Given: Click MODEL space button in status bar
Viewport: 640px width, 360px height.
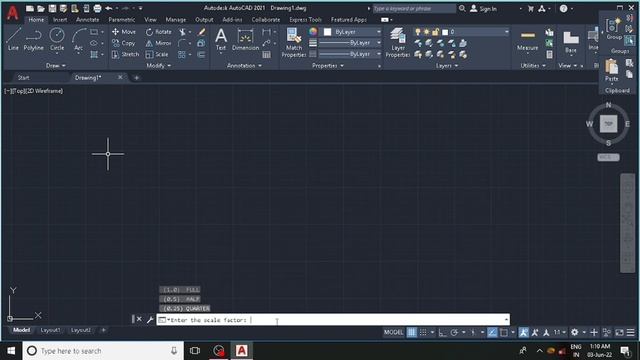Looking at the screenshot, I should [393, 333].
